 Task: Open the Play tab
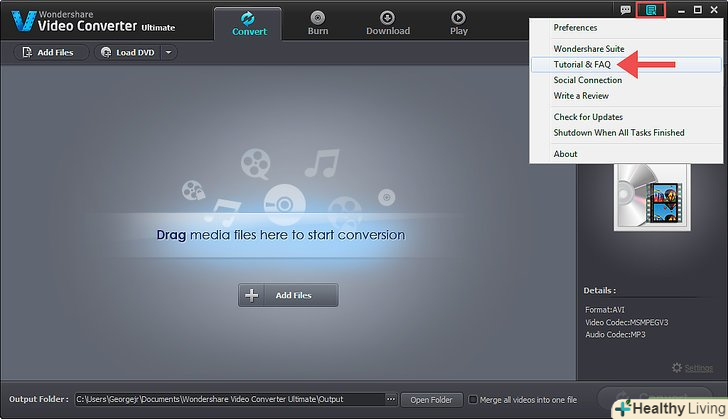click(x=458, y=24)
